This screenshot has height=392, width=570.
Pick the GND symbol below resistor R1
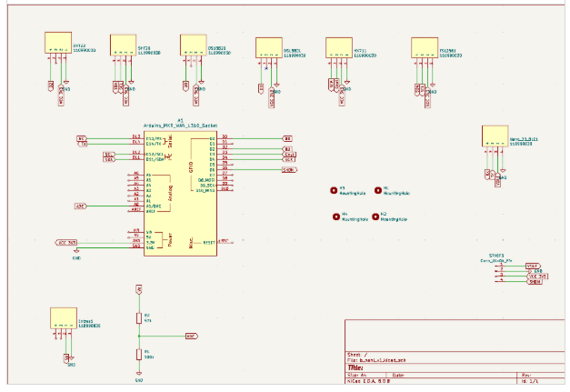(x=138, y=372)
